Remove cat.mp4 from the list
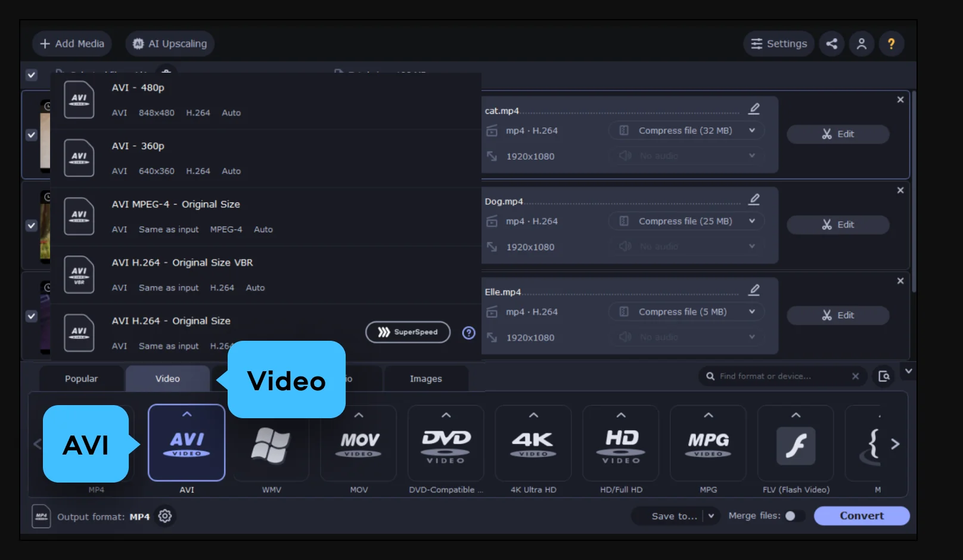This screenshot has height=560, width=963. tap(900, 99)
